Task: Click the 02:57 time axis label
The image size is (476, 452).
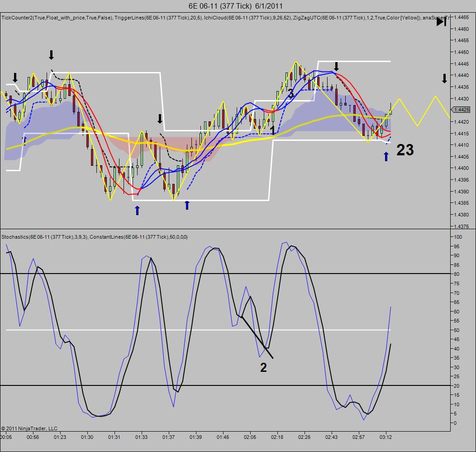Action: click(x=358, y=437)
